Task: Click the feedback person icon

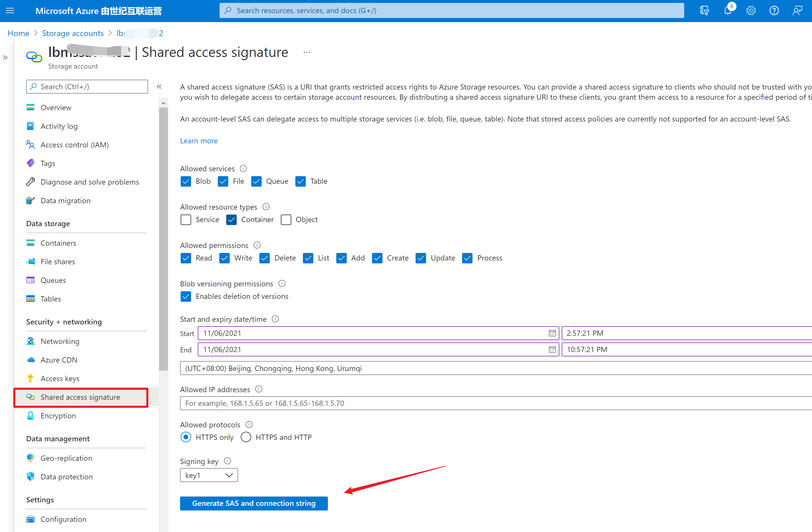Action: pyautogui.click(x=797, y=10)
